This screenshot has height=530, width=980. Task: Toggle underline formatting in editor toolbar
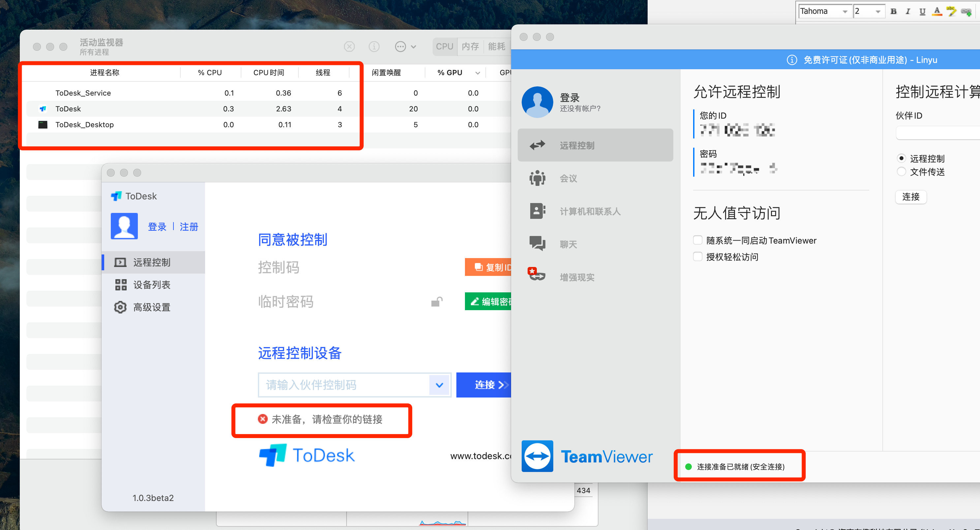click(x=922, y=12)
